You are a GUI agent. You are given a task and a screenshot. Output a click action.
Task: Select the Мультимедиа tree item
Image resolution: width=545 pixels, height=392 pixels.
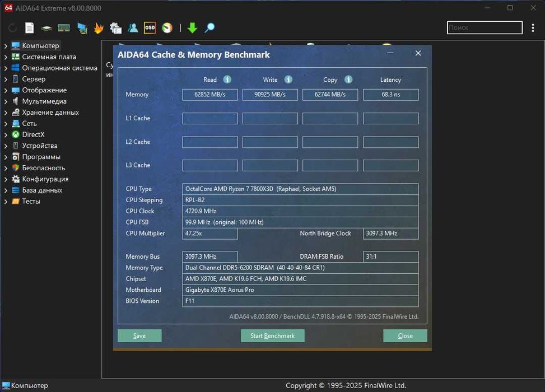coord(44,101)
